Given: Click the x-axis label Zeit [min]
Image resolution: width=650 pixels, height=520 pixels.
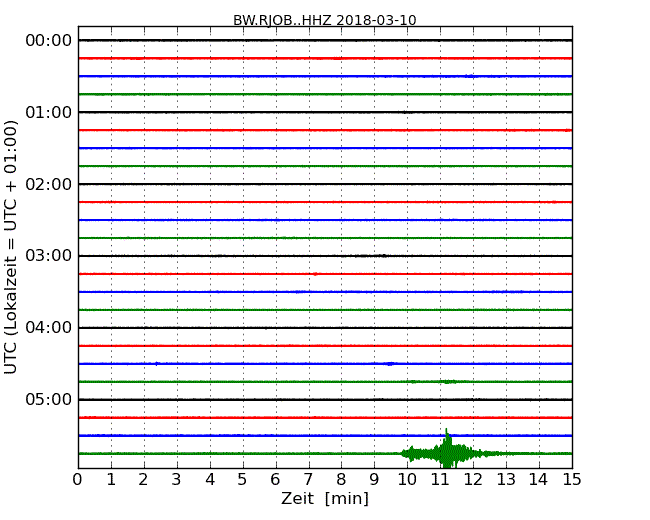Looking at the screenshot, I should [x=325, y=498].
